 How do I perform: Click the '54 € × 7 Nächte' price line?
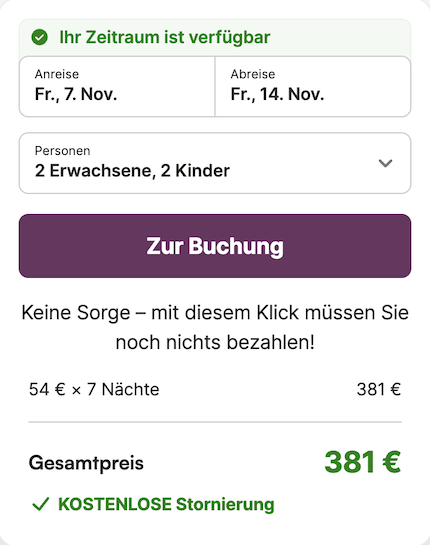[94, 389]
